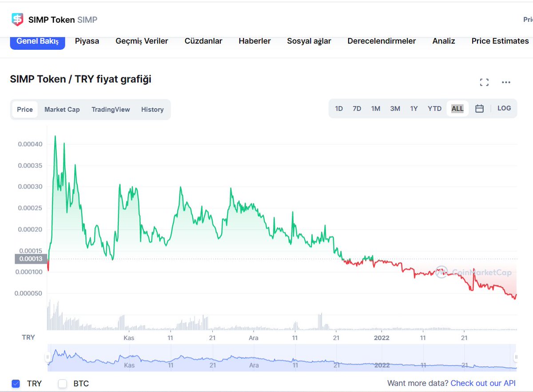Open the TradingView chart

coord(111,109)
